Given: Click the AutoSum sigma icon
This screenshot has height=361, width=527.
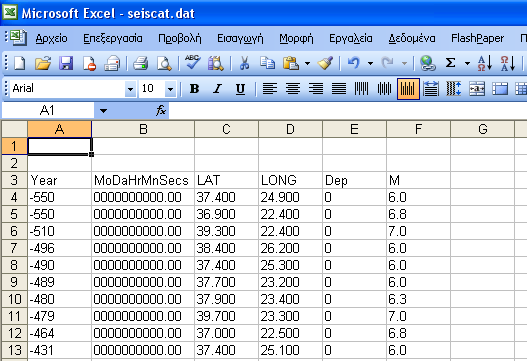Looking at the screenshot, I should [x=451, y=63].
